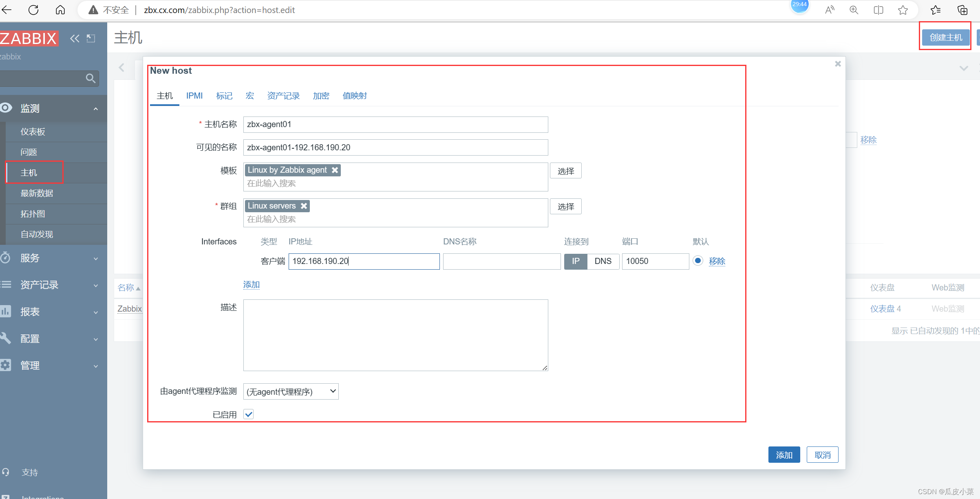Click the 服务 clock icon
Screen dimensions: 980x499
pos(5,257)
